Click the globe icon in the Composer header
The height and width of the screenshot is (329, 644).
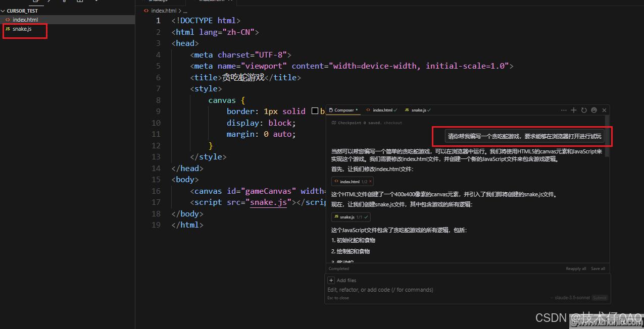[x=594, y=110]
